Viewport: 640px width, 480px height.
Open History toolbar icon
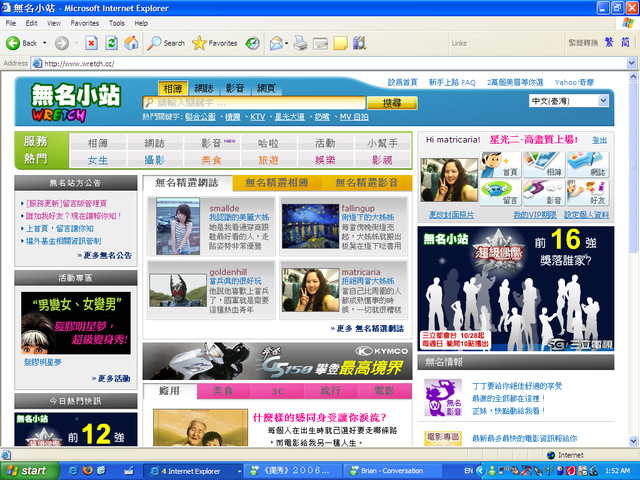coord(253,43)
